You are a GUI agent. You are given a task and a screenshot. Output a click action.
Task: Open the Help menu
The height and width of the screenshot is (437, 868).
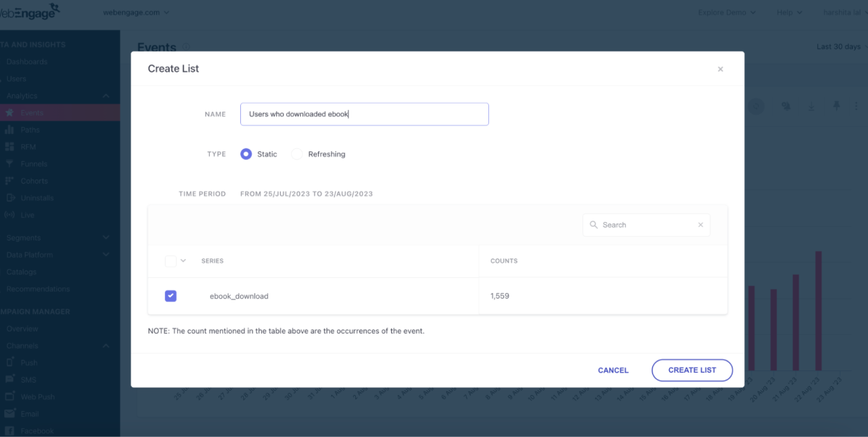point(789,12)
